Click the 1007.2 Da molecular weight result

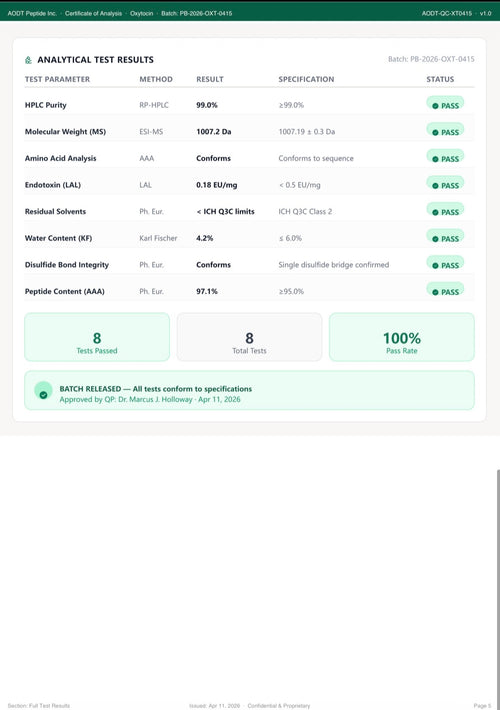tap(214, 132)
